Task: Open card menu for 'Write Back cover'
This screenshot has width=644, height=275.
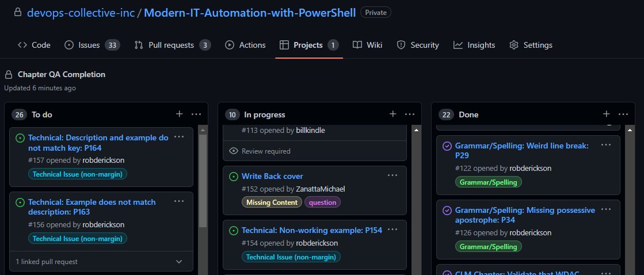Action: (x=393, y=175)
